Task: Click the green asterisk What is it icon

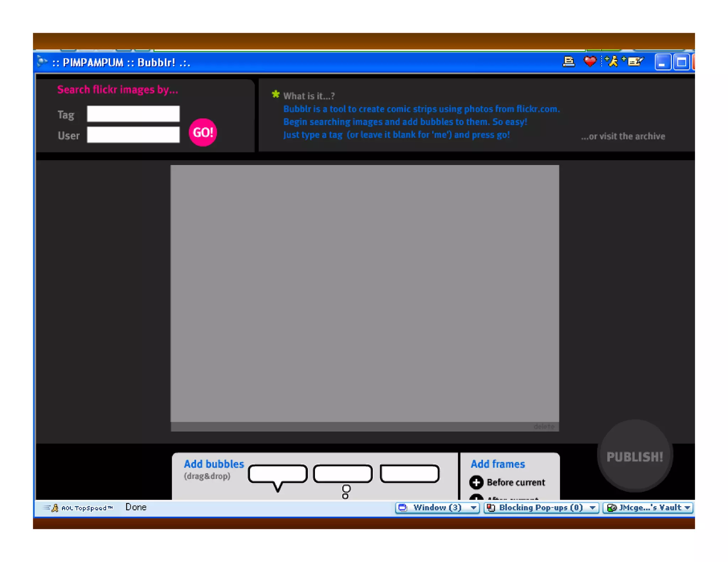Action: (275, 94)
